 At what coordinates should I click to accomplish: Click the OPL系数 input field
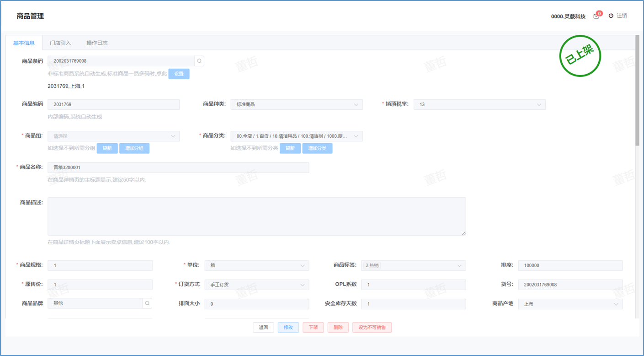point(414,285)
